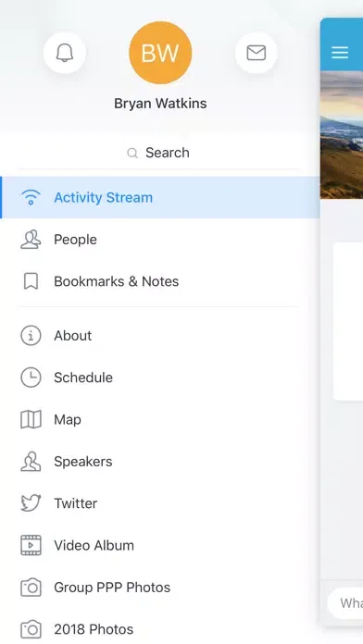Click the About info icon
The image size is (363, 644).
[31, 336]
